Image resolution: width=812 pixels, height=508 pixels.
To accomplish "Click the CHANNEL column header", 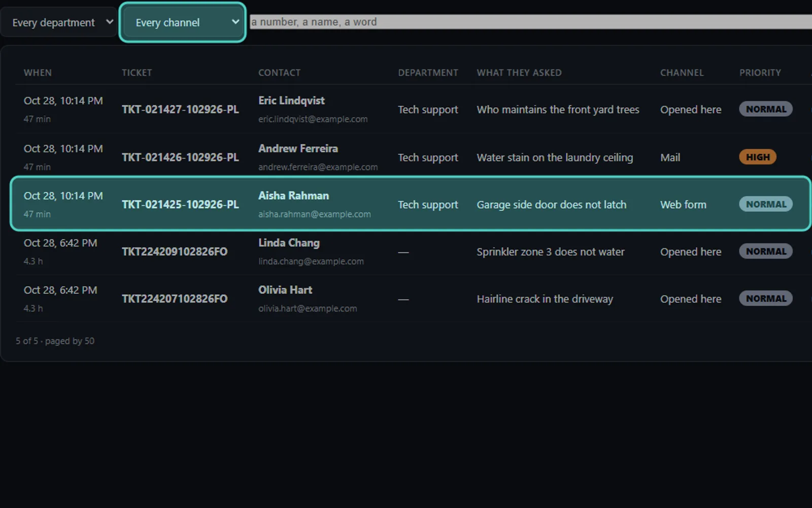I will 682,73.
